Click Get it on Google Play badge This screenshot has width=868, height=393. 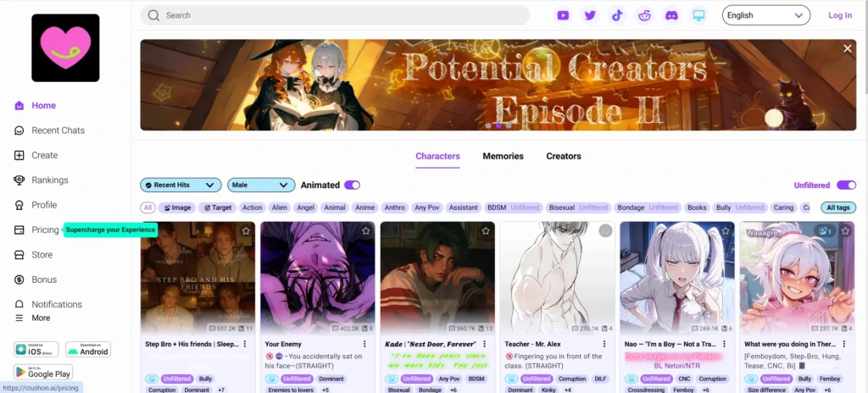click(x=43, y=372)
